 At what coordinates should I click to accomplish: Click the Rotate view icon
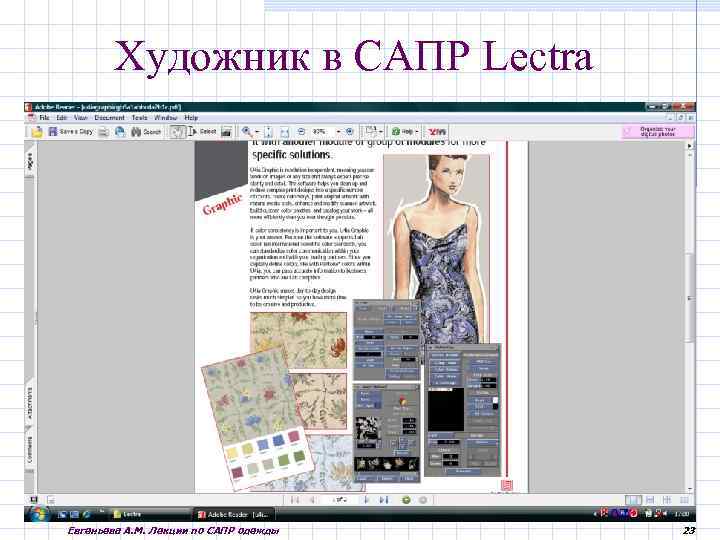[x=371, y=131]
